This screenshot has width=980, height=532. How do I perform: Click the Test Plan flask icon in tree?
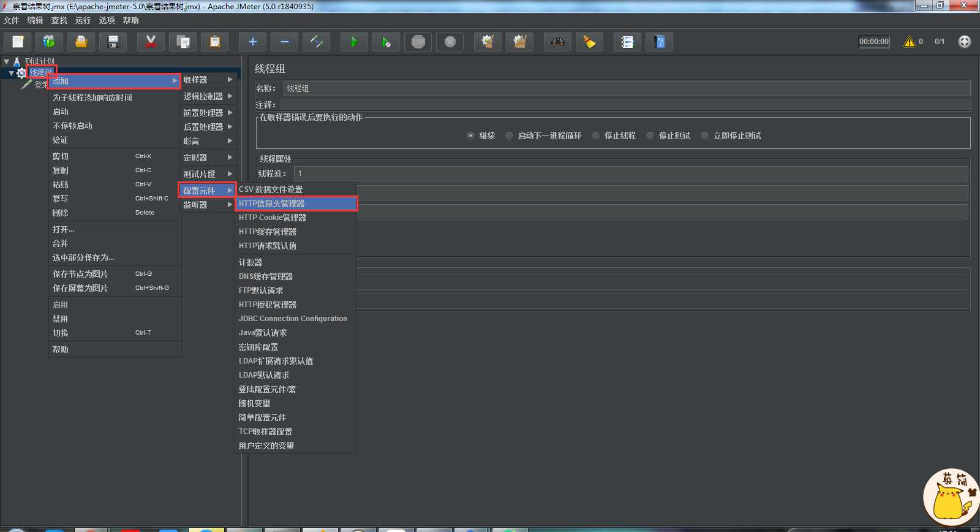click(17, 61)
